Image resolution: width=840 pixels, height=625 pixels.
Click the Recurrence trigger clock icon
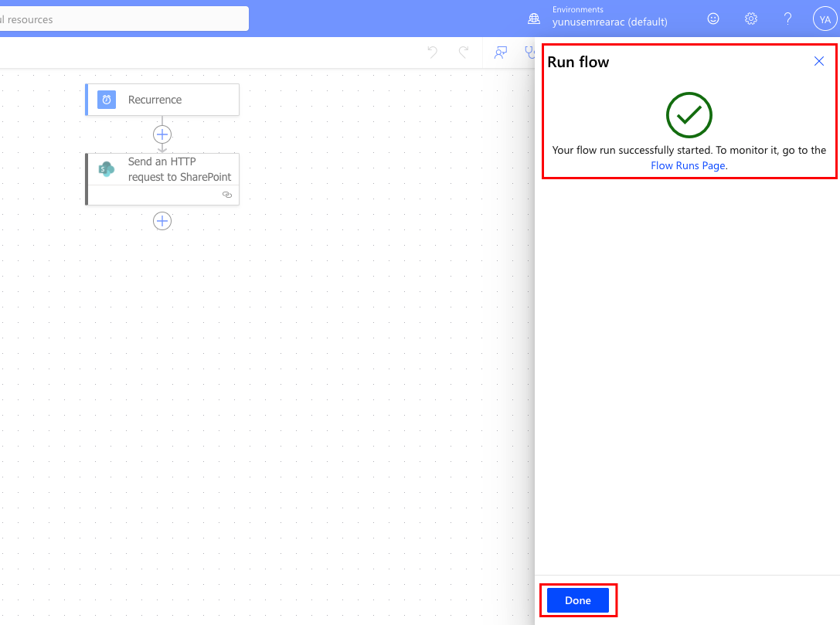pos(107,100)
